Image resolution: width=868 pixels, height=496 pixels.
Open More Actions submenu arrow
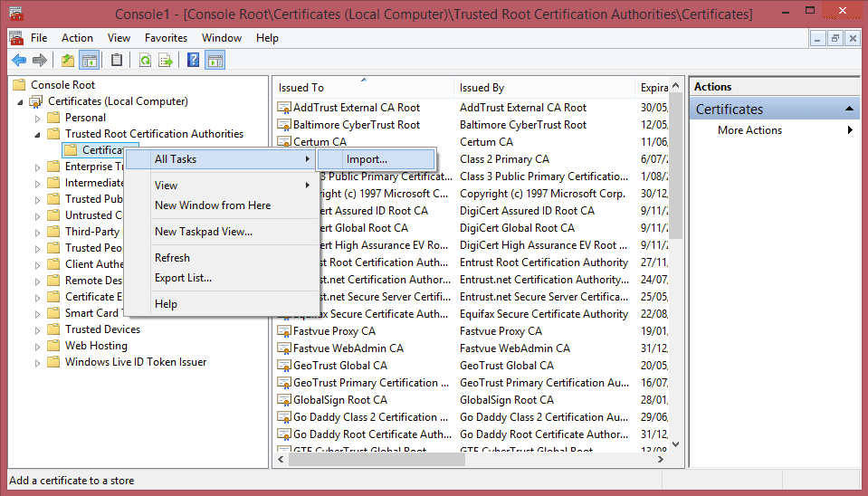pos(850,130)
